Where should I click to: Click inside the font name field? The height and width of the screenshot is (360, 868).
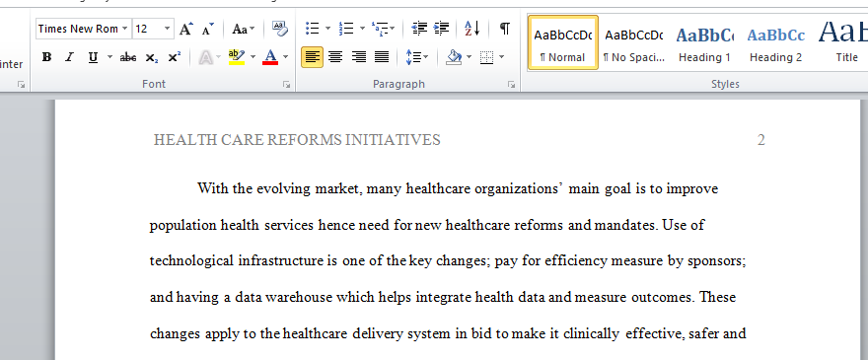tap(78, 29)
